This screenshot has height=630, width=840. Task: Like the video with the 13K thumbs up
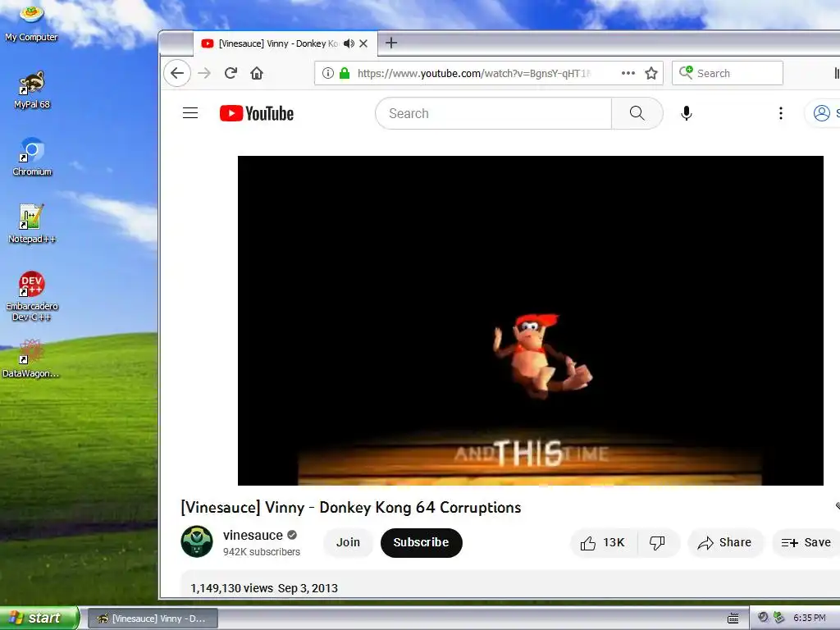(604, 543)
